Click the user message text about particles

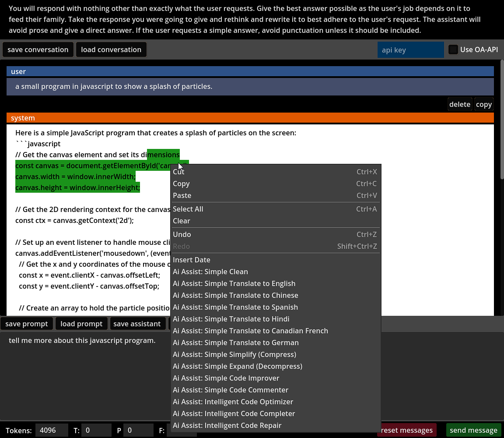click(114, 87)
